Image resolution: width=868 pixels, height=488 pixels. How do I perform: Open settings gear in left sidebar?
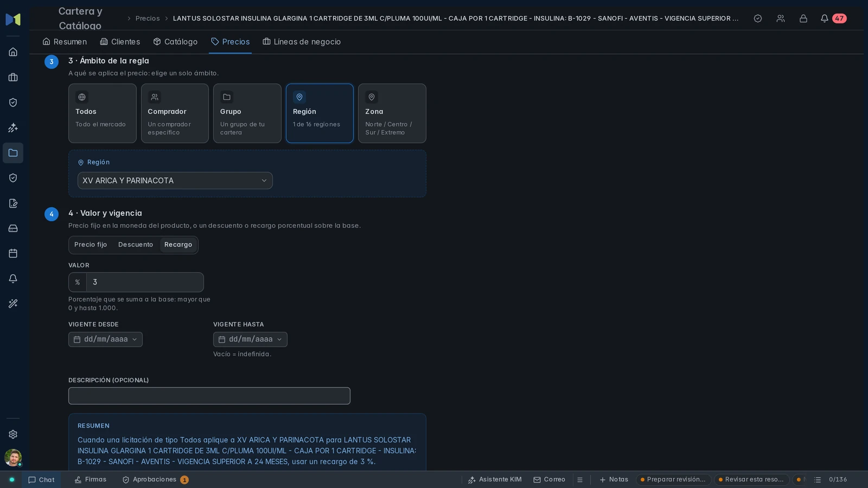[x=13, y=434]
